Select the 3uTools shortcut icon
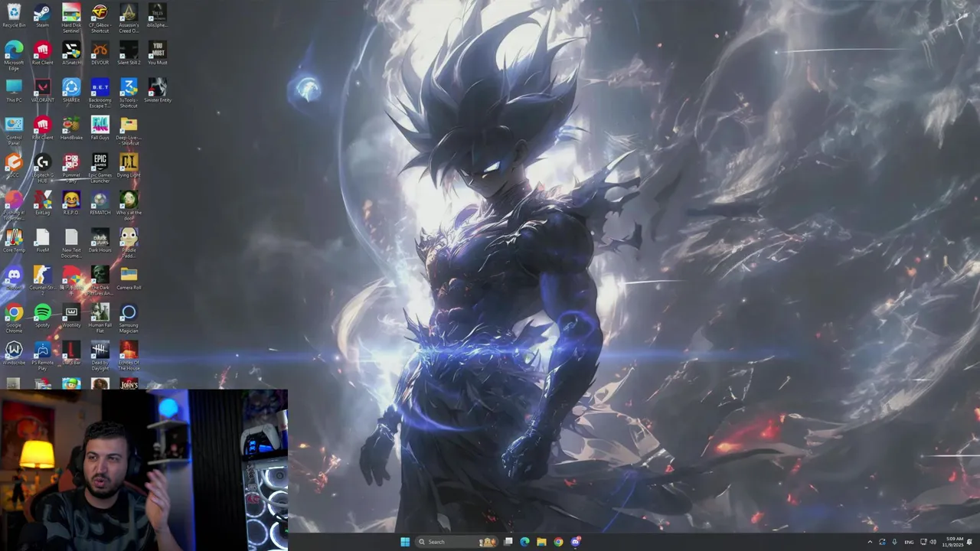This screenshot has height=551, width=980. coord(129,93)
